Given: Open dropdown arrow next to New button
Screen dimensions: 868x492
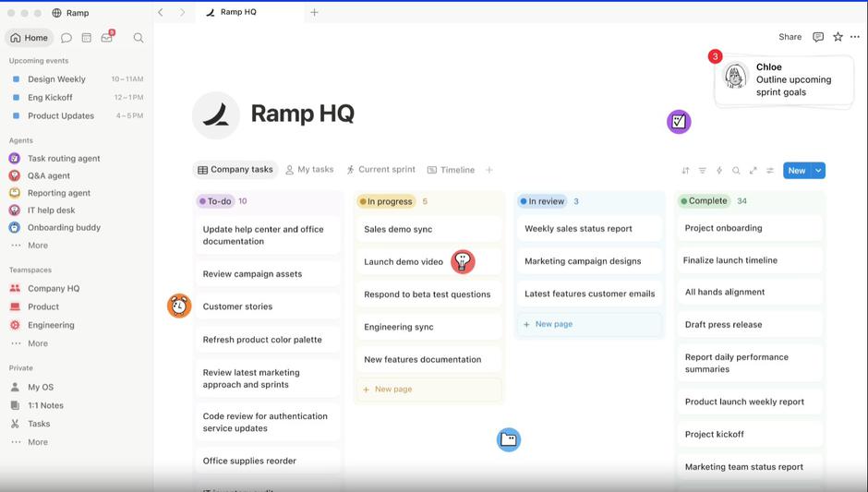Looking at the screenshot, I should tap(818, 171).
